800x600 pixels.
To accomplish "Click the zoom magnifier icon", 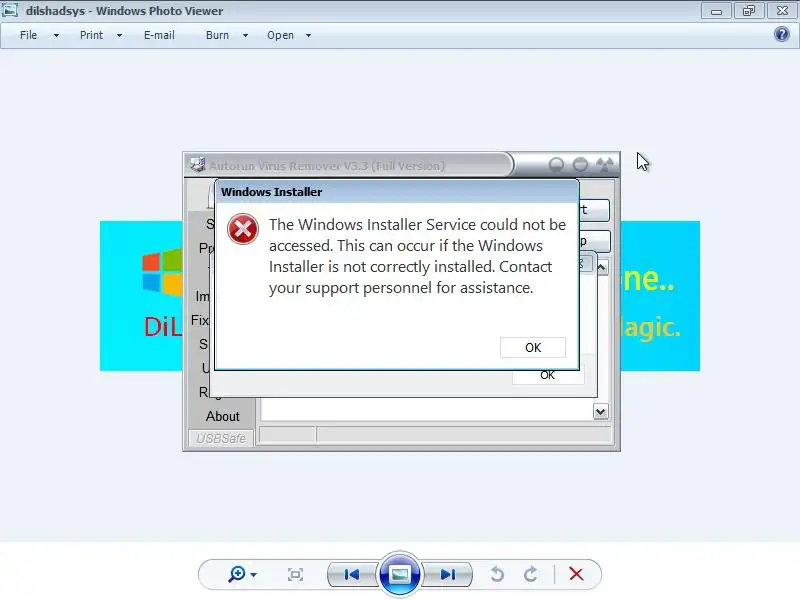I will click(x=237, y=574).
